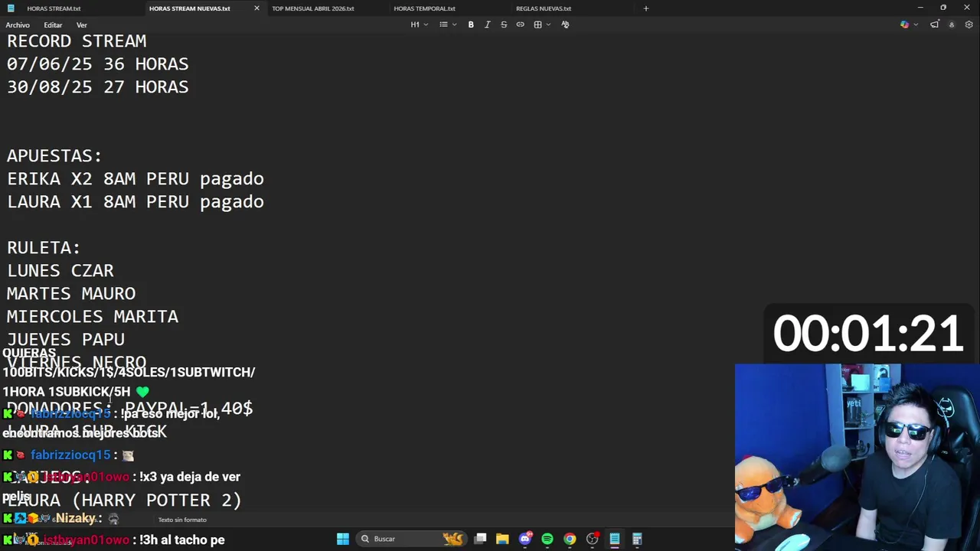Open the Copilot menu in Notepad
The width and height of the screenshot is (980, 551).
click(909, 24)
